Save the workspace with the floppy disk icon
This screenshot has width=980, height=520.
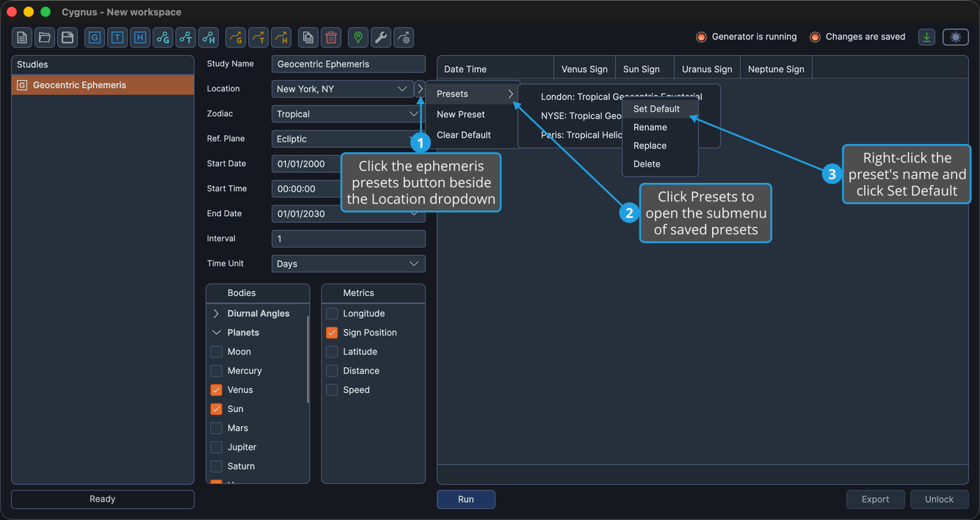68,37
